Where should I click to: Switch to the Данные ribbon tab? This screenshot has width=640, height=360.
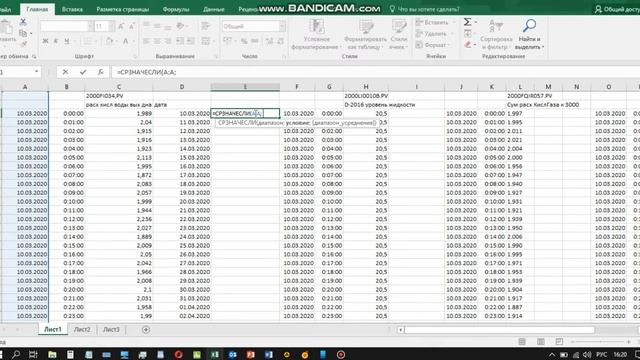pos(213,9)
